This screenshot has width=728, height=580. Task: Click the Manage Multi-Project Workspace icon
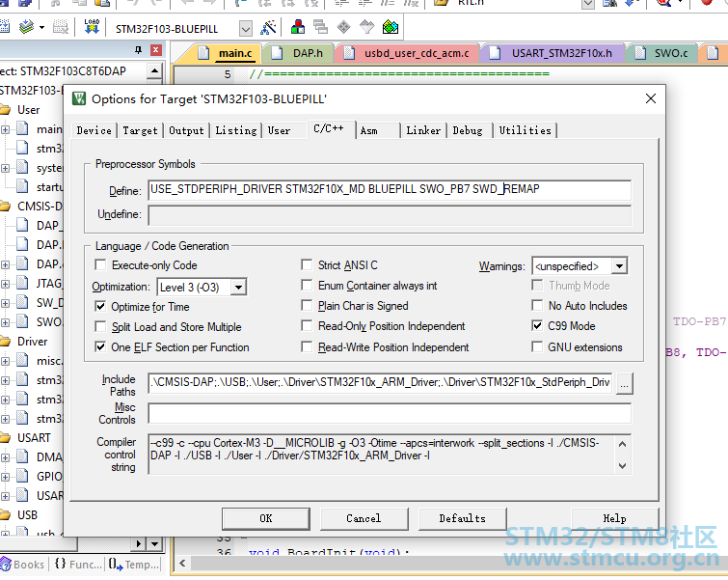click(320, 27)
